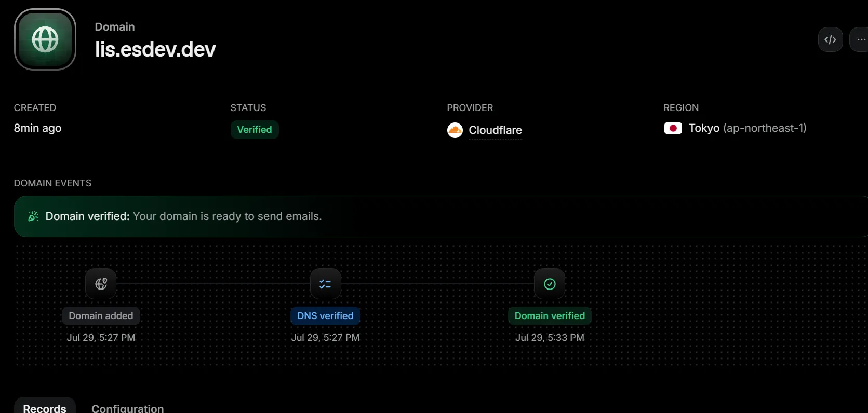
Task: Open the Cloudflare provider link
Action: [495, 130]
